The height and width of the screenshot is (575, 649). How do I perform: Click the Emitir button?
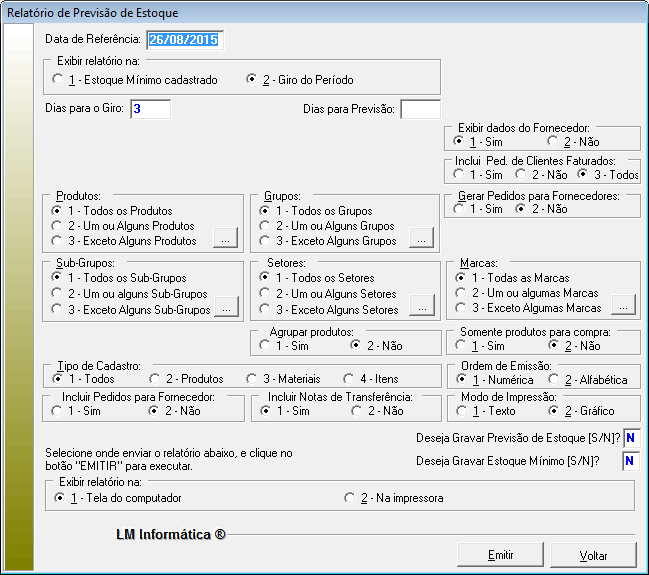tap(500, 555)
